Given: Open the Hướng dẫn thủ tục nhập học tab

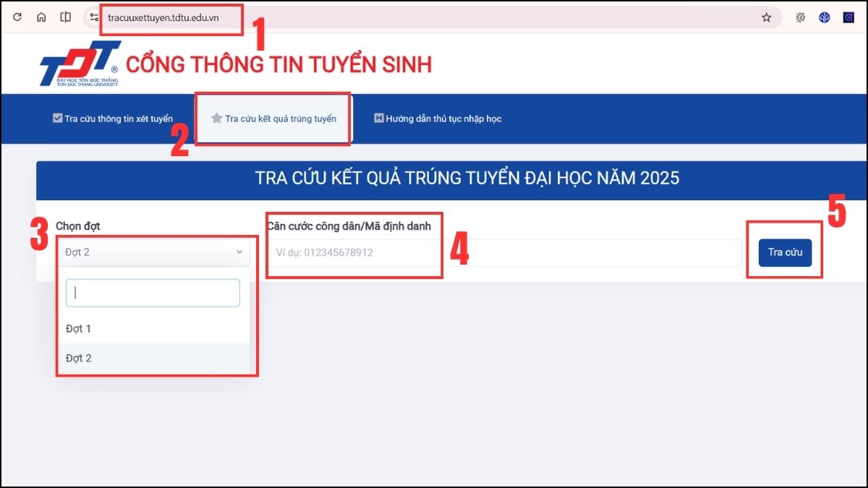Looking at the screenshot, I should [x=438, y=119].
